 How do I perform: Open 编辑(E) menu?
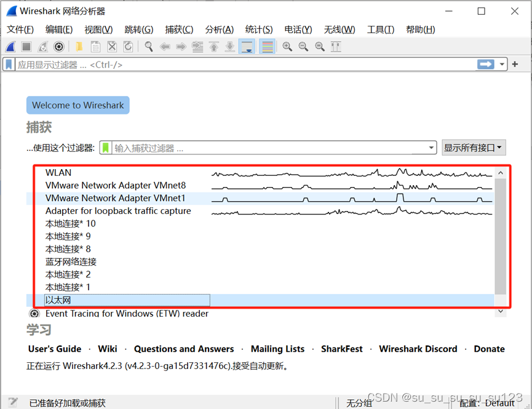(59, 30)
